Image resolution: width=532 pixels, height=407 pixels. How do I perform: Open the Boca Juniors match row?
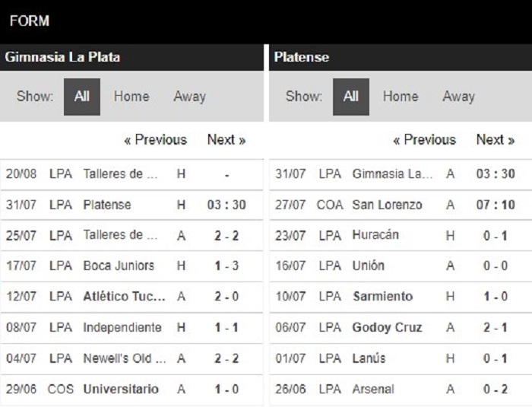[131, 266]
